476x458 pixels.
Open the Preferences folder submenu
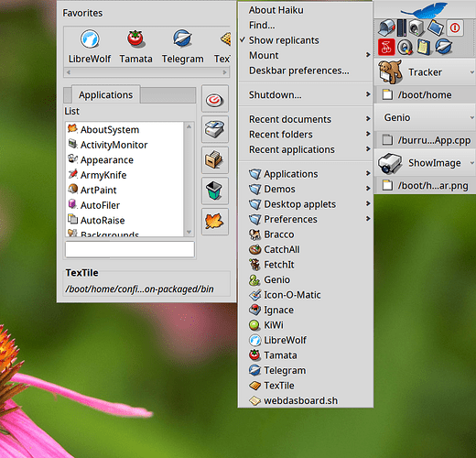click(305, 219)
